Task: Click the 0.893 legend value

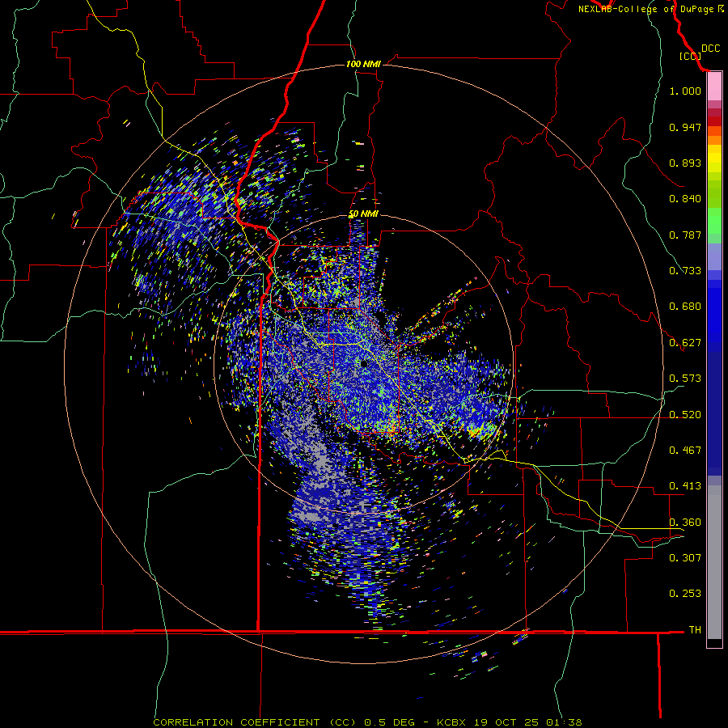Action: click(x=685, y=163)
